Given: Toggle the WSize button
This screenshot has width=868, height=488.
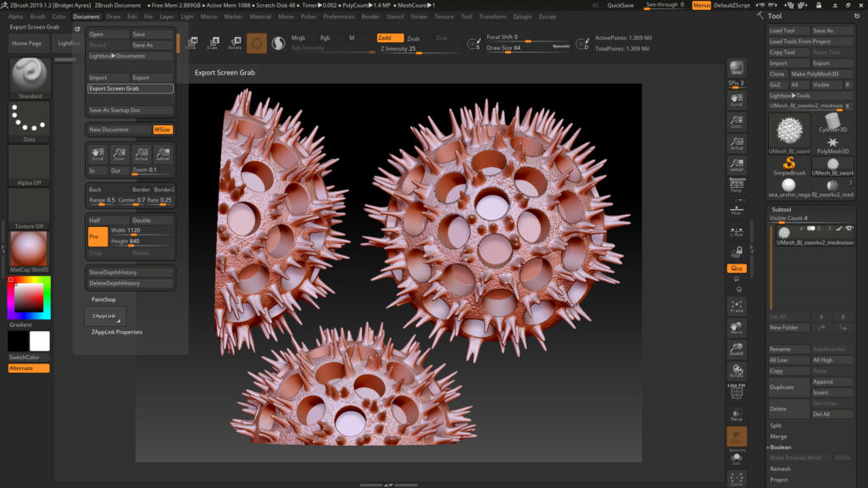Looking at the screenshot, I should pos(163,130).
